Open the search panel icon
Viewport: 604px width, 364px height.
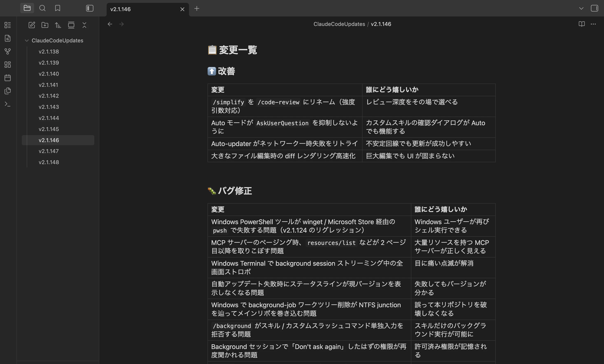point(42,8)
